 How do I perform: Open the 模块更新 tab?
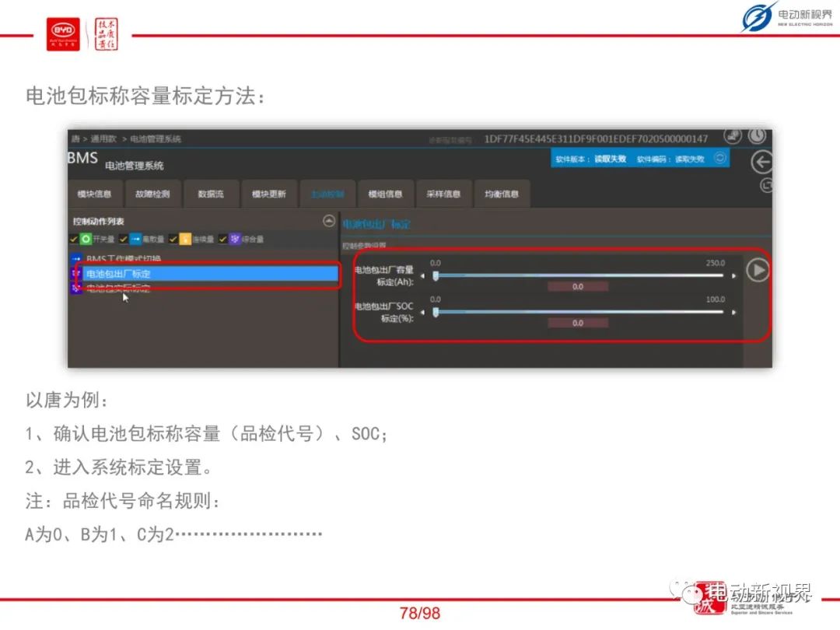[x=269, y=194]
